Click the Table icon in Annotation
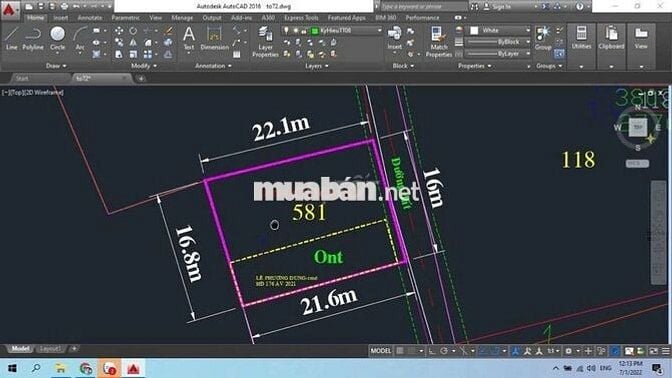This screenshot has height=378, width=672. click(x=237, y=54)
